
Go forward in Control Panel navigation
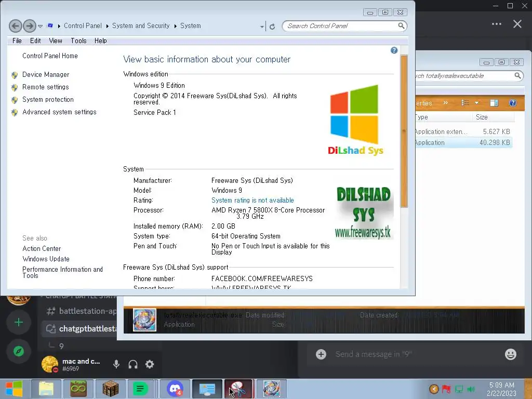pos(30,26)
